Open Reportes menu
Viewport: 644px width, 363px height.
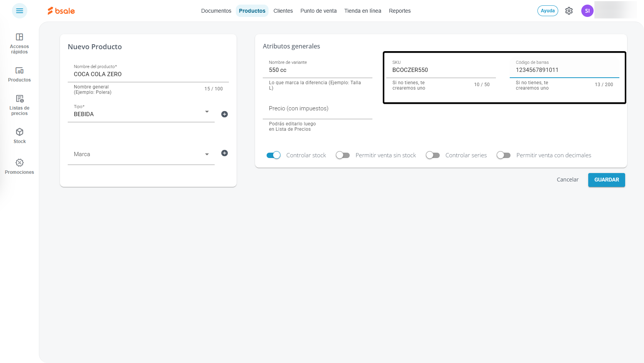coord(400,11)
